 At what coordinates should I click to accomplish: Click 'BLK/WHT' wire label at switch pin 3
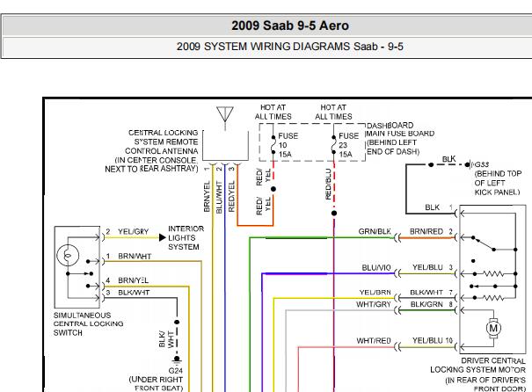[x=134, y=293]
